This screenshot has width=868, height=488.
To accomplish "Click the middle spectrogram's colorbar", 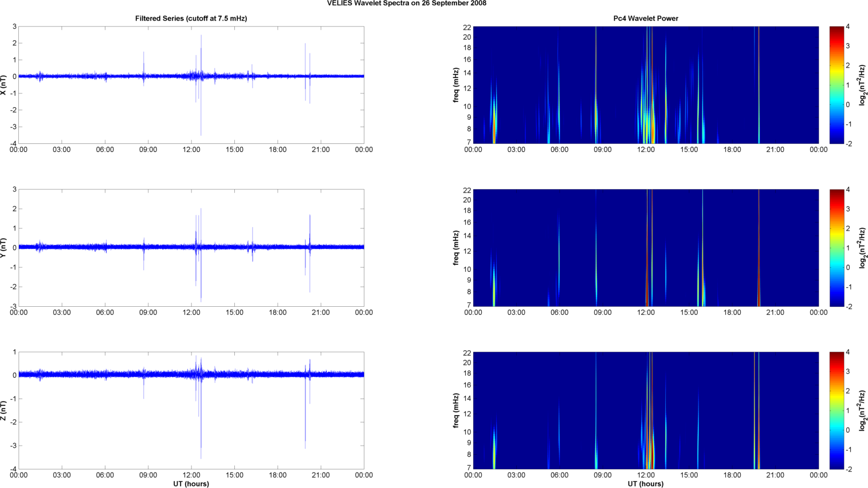I will (836, 248).
